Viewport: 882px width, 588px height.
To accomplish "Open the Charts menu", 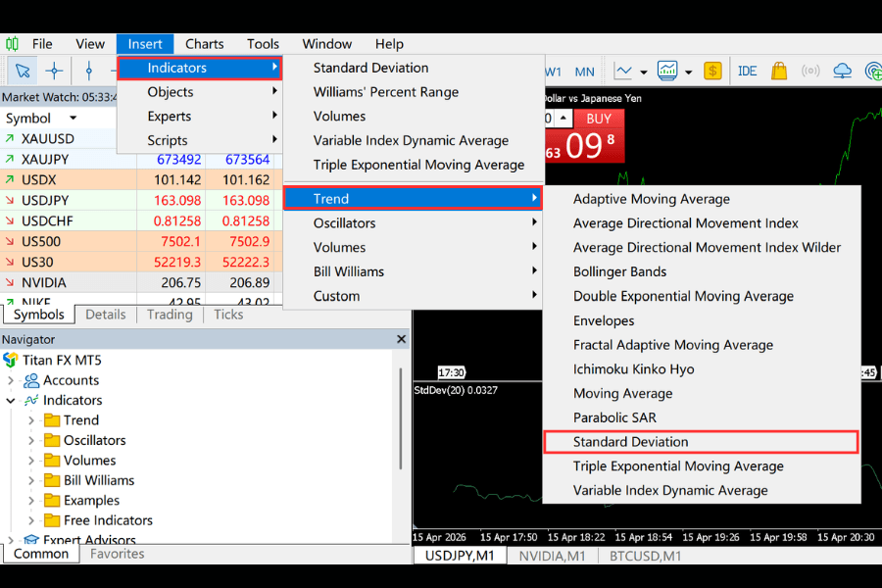I will (x=204, y=44).
